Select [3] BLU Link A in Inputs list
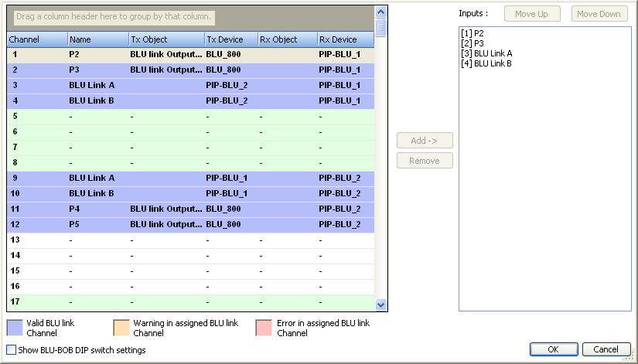The height and width of the screenshot is (364, 638). 486,53
